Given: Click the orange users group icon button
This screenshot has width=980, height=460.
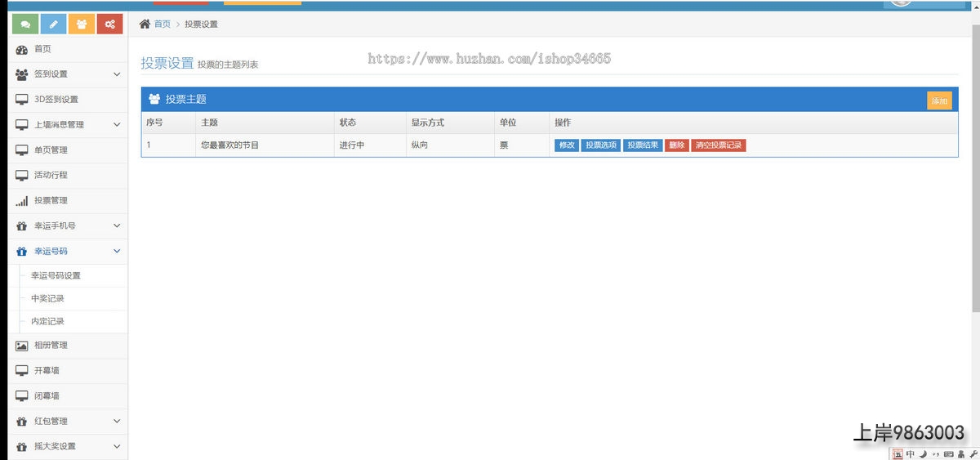Looking at the screenshot, I should [82, 25].
